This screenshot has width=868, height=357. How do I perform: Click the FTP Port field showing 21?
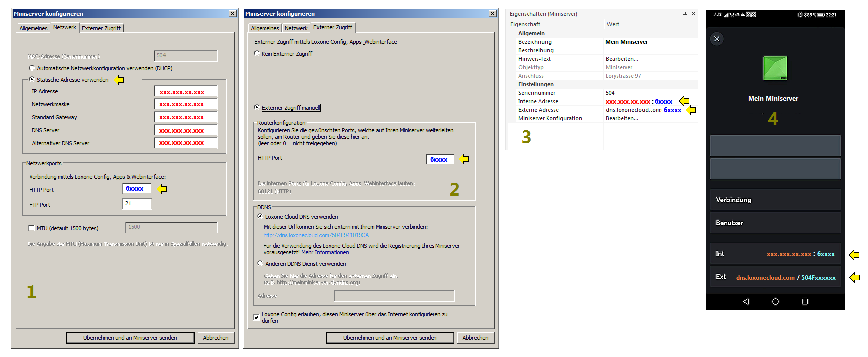(x=137, y=204)
